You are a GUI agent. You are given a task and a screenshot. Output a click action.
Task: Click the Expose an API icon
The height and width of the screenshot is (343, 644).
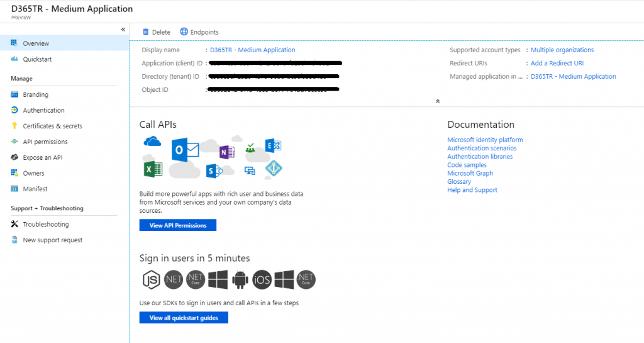[14, 157]
